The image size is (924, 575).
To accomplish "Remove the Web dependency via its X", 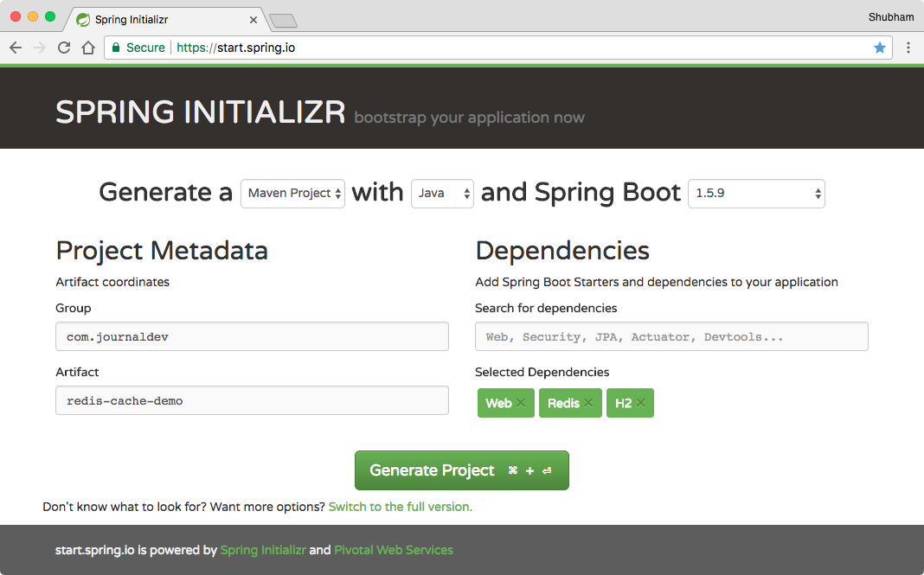I will tap(521, 403).
